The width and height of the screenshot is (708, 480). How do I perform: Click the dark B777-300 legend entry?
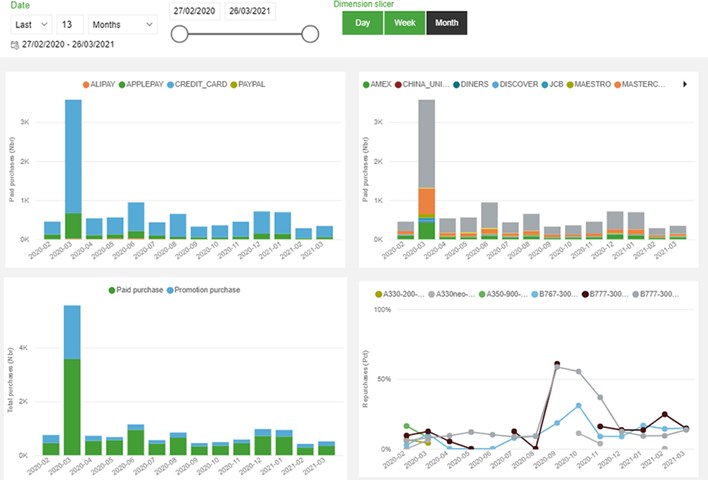pos(605,294)
